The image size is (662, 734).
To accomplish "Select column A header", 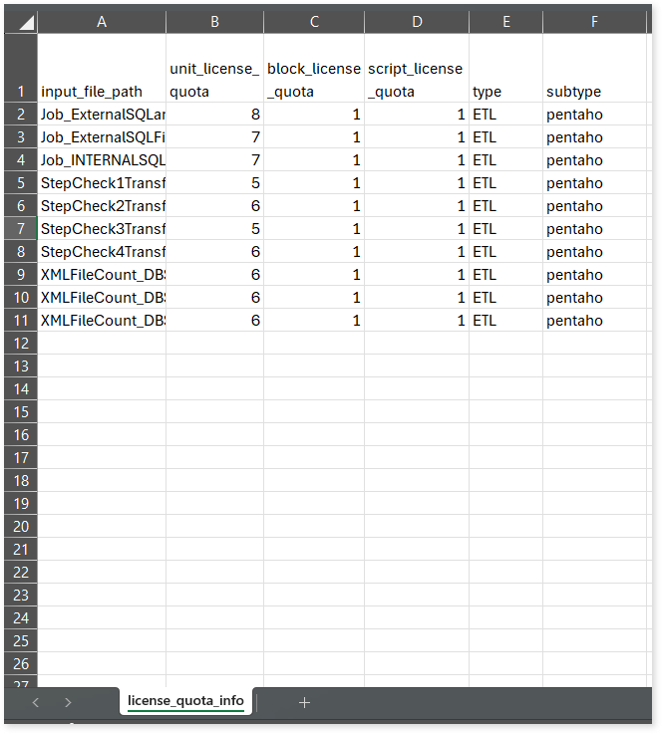I will [x=101, y=22].
